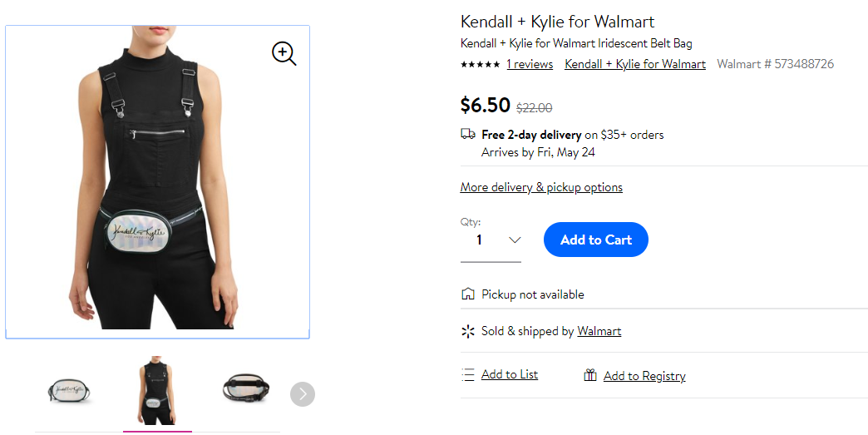Viewport: 868px width, 435px height.
Task: Select the back view belt bag thumbnail
Action: [246, 388]
